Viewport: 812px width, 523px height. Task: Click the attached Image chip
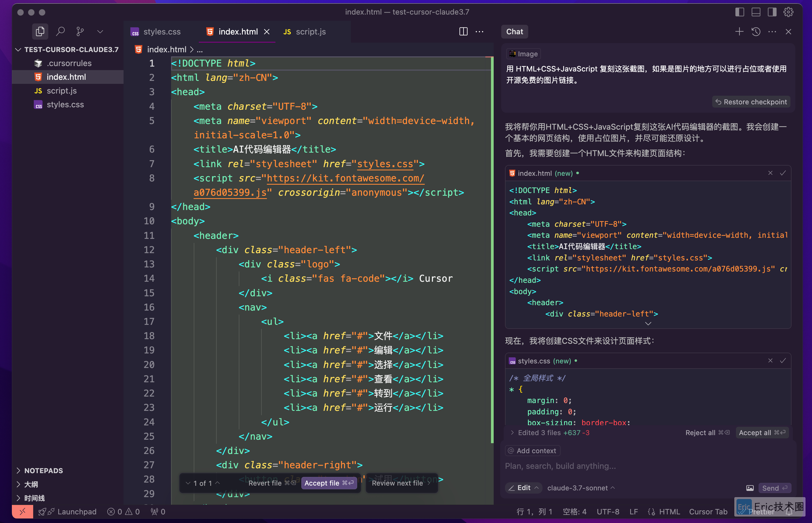coord(523,54)
